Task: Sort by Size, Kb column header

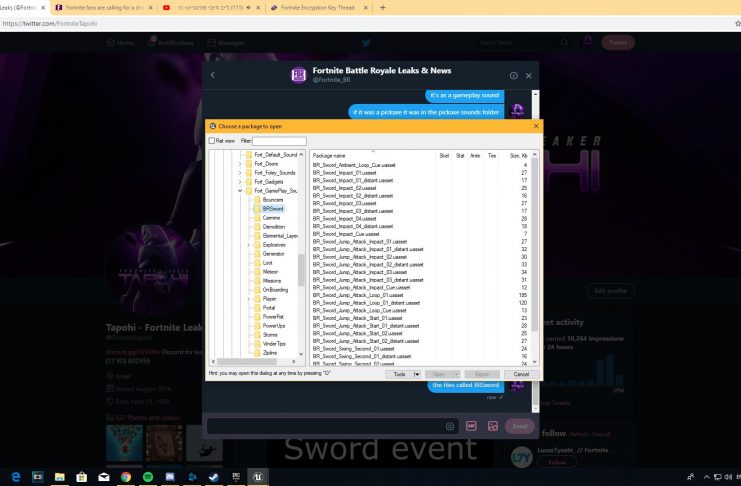Action: coord(518,156)
